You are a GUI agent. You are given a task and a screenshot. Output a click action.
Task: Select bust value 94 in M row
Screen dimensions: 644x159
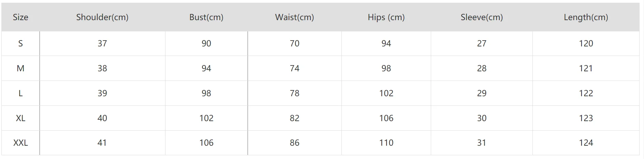pyautogui.click(x=206, y=68)
